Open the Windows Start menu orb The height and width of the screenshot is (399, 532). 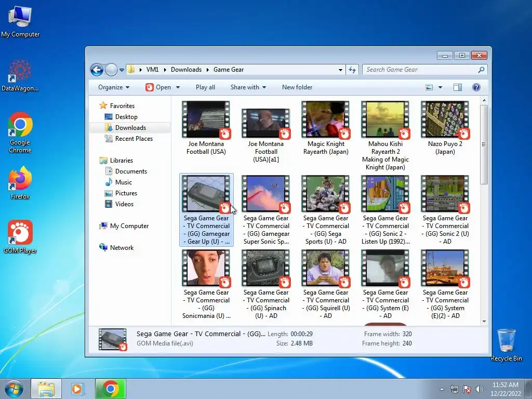pos(14,389)
